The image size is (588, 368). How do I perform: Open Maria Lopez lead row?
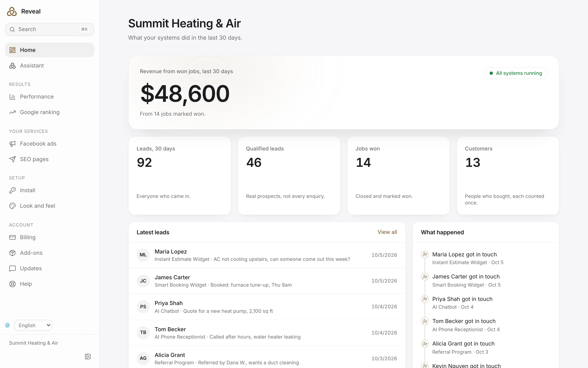click(267, 255)
